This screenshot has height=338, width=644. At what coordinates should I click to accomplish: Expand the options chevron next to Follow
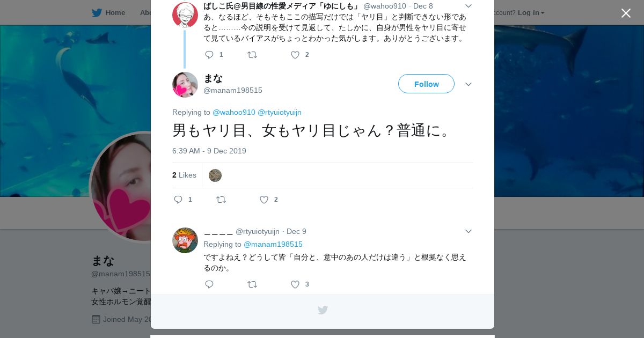tap(468, 84)
